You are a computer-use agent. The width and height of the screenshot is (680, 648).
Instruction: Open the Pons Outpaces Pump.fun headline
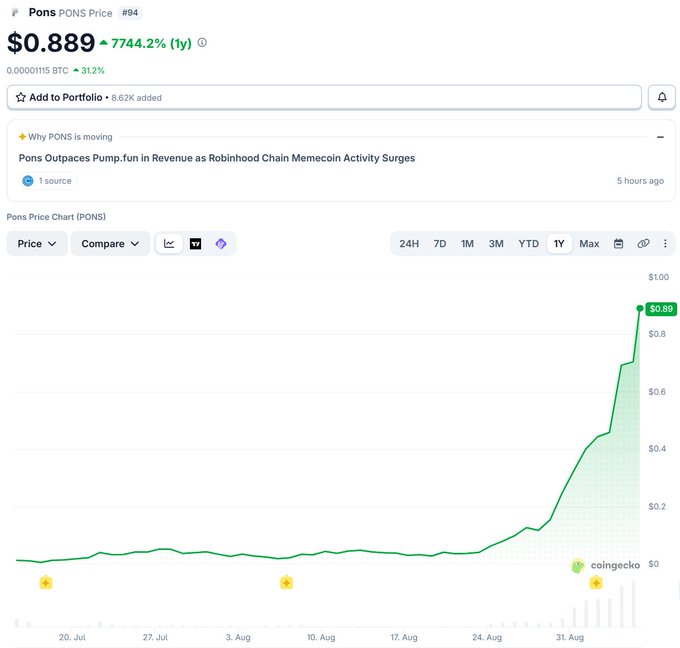pos(216,158)
